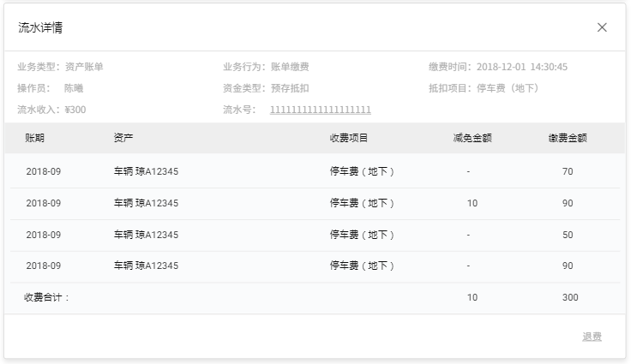This screenshot has height=364, width=631.
Task: Click the 业务行为 value 账单缴费
Action: pyautogui.click(x=290, y=67)
